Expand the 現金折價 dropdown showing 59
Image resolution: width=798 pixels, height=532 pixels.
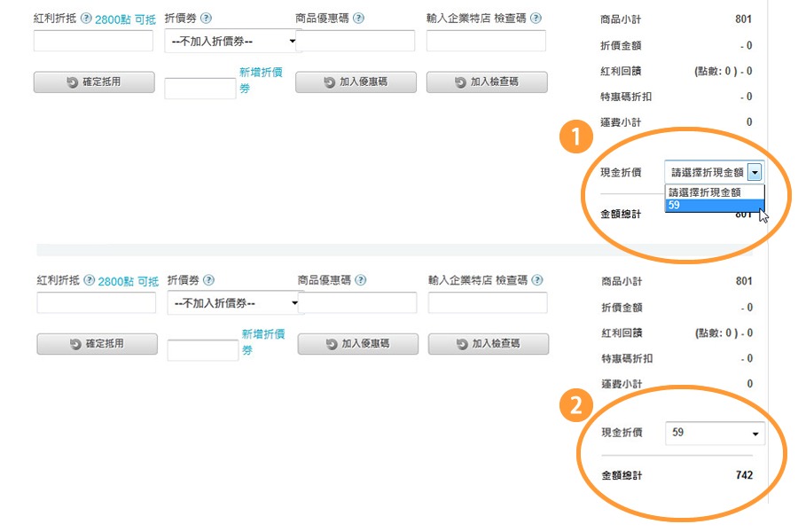716,434
